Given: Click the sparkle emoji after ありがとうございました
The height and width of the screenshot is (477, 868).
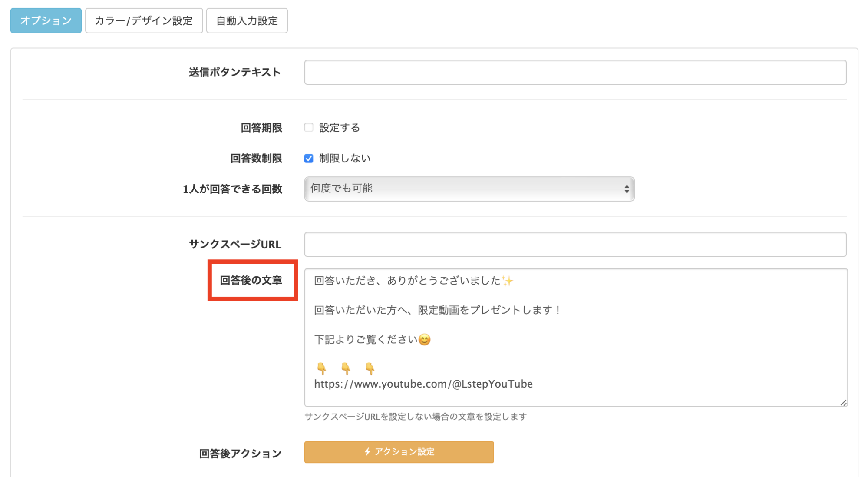Looking at the screenshot, I should coord(506,280).
